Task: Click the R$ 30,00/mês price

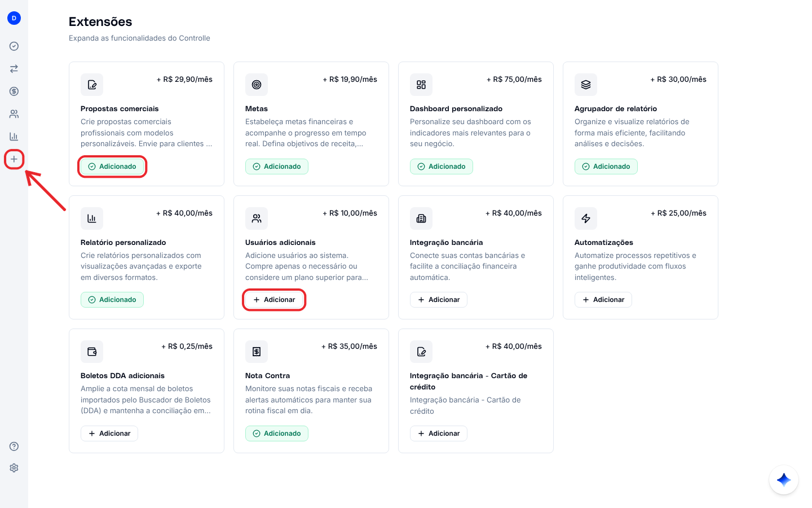Action: click(x=678, y=80)
